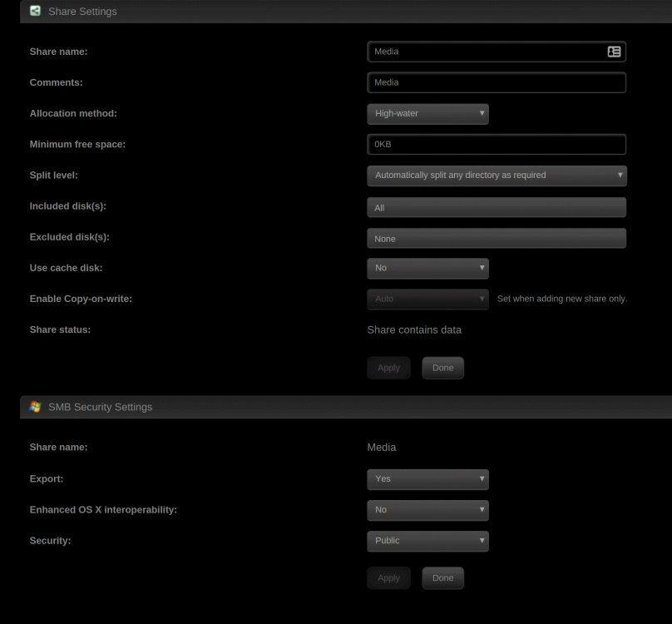Image resolution: width=672 pixels, height=624 pixels.
Task: Click the Windows flag icon in SMB Security Settings
Action: 35,407
